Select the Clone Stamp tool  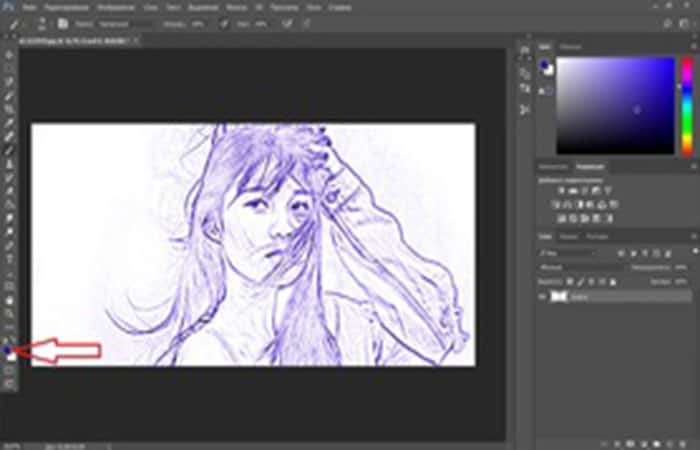[9, 164]
